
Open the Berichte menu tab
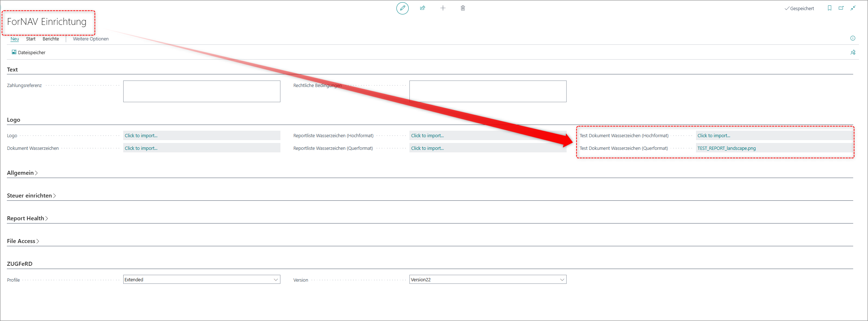coord(51,39)
